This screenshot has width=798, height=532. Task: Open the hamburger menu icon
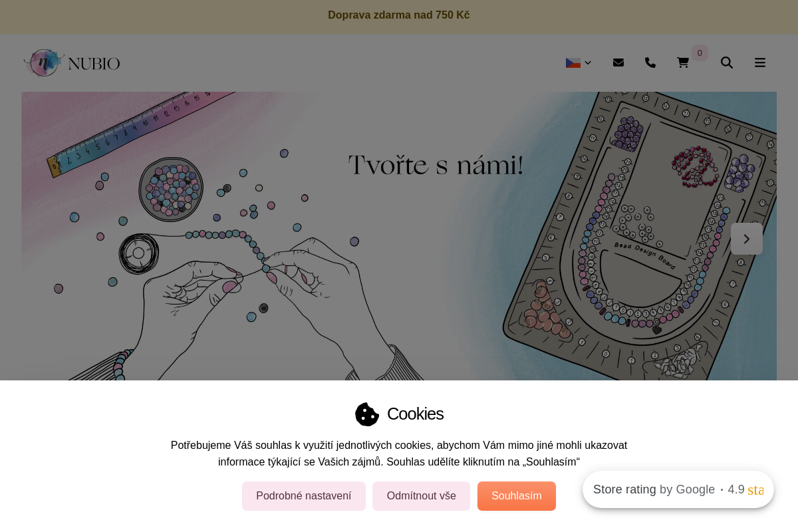point(760,63)
